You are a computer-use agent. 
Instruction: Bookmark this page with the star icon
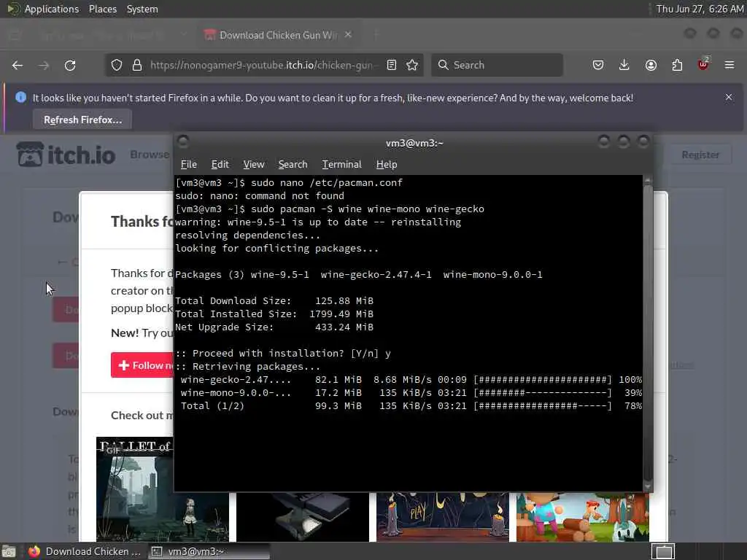coord(412,65)
